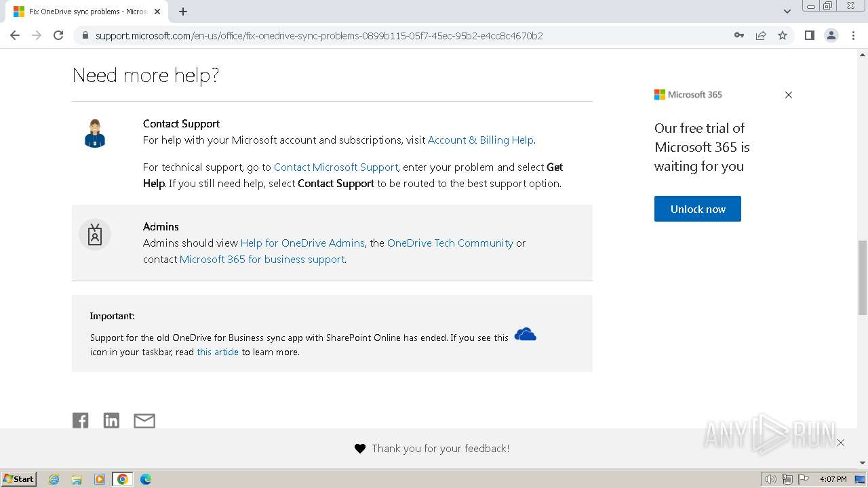Toggle browser side panel

click(x=810, y=35)
